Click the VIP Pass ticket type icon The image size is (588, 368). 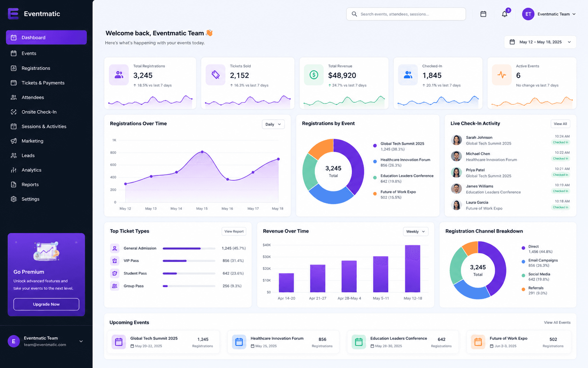click(x=115, y=261)
